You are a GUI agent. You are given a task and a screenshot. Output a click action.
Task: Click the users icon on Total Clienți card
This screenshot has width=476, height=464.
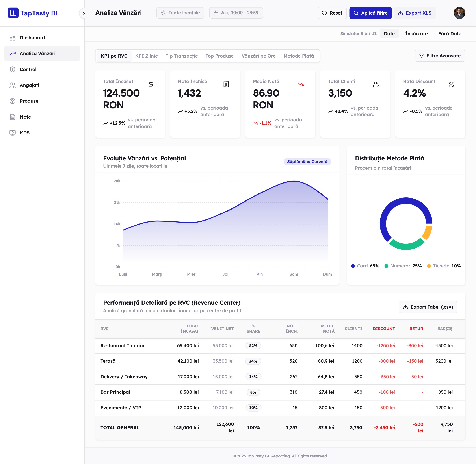[x=376, y=84]
